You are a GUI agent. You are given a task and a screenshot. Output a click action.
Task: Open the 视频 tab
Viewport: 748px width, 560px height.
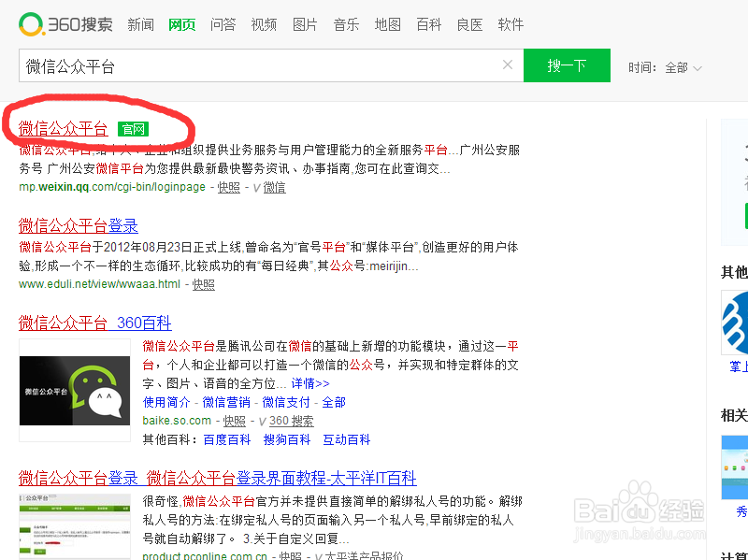pyautogui.click(x=264, y=25)
